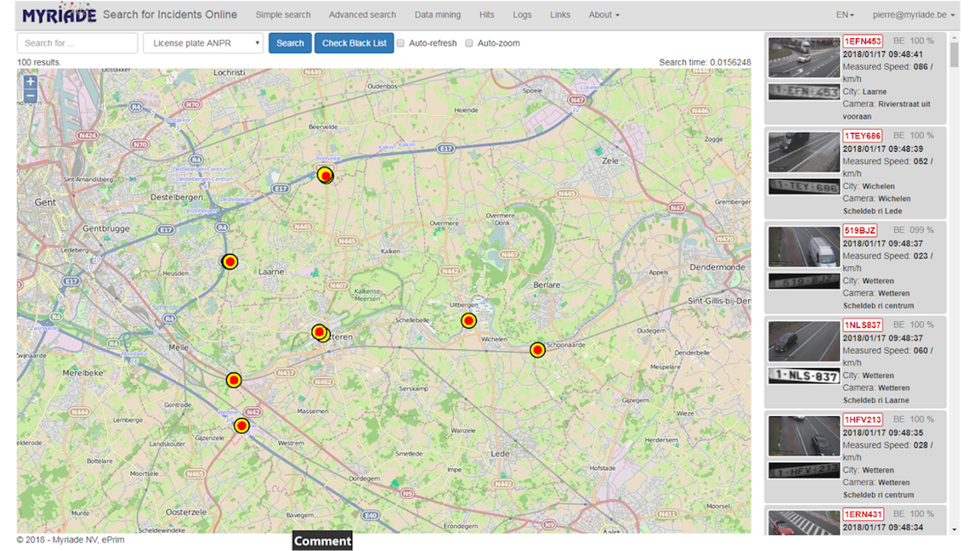
Task: Open plate 1ERN431 link
Action: click(864, 514)
